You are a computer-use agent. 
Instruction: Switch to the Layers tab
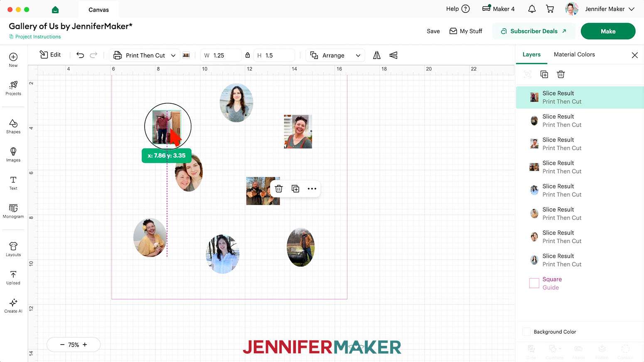(x=531, y=54)
